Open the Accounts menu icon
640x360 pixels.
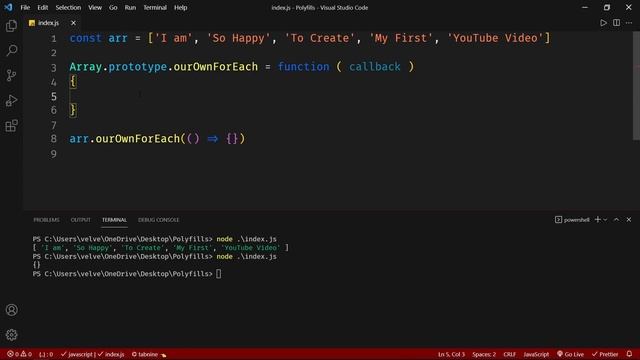(11, 310)
